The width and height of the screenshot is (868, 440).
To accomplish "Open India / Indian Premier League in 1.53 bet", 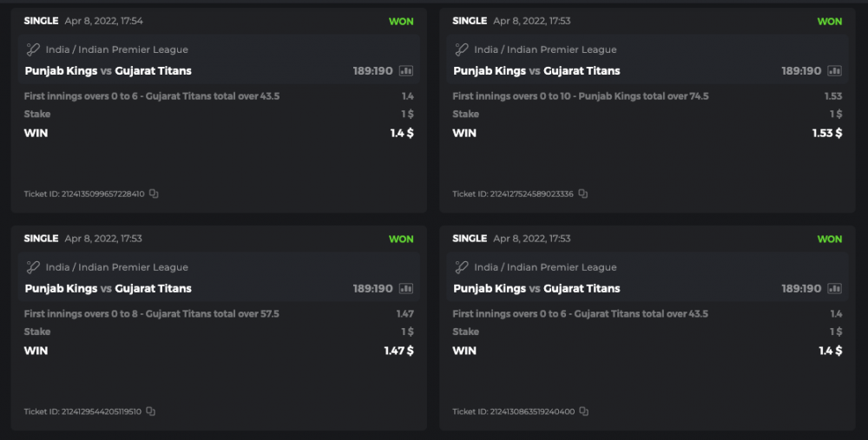I will point(545,49).
